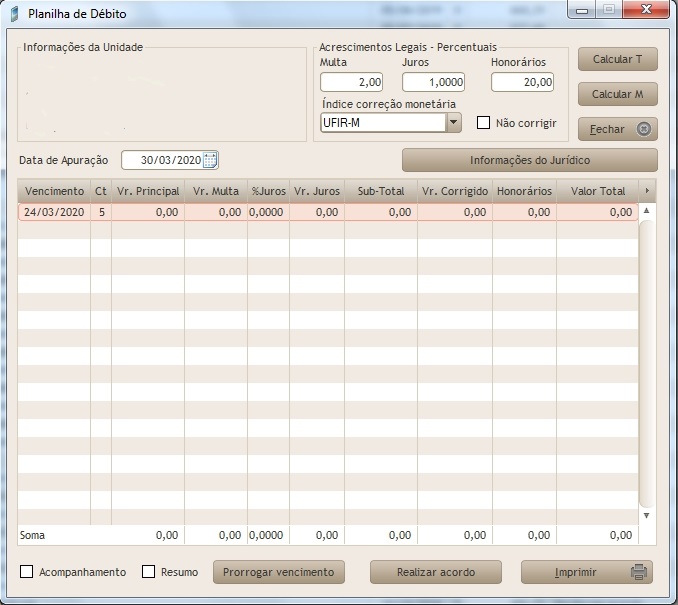Expand the column header right arrow
Viewport: 678px width, 605px height.
pyautogui.click(x=647, y=190)
